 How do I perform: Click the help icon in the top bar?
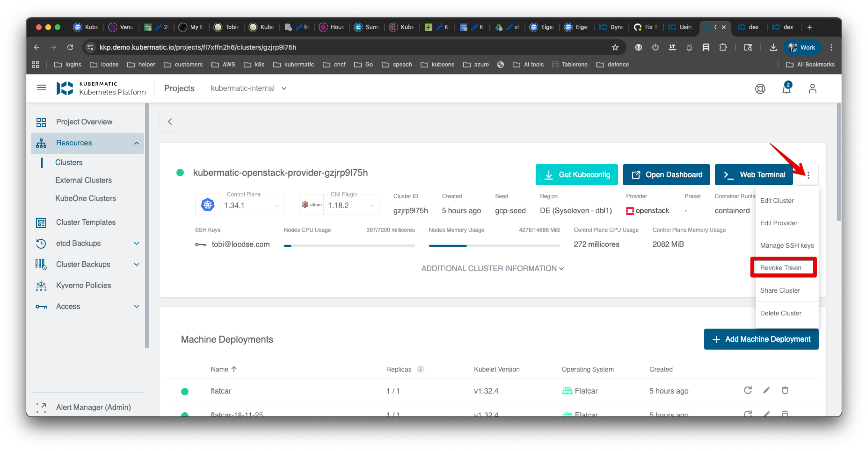click(x=760, y=88)
